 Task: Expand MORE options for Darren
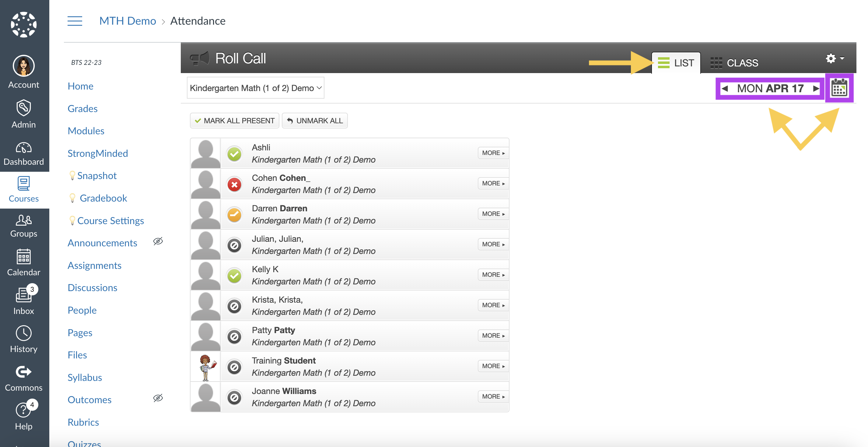(x=493, y=214)
